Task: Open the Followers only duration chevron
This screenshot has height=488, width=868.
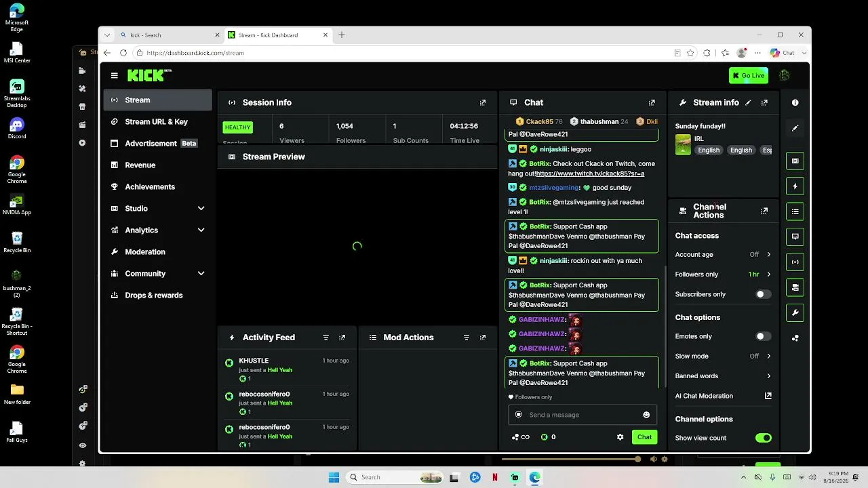Action: (x=768, y=274)
